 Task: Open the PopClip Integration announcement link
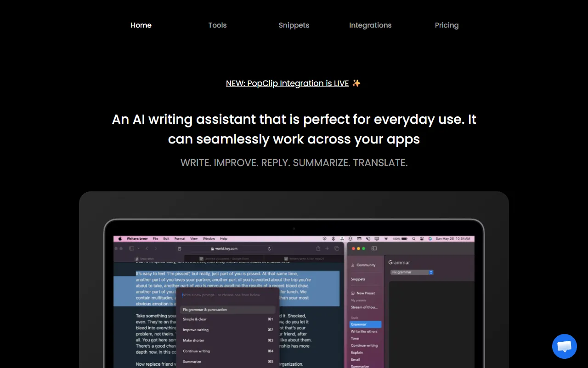click(287, 83)
